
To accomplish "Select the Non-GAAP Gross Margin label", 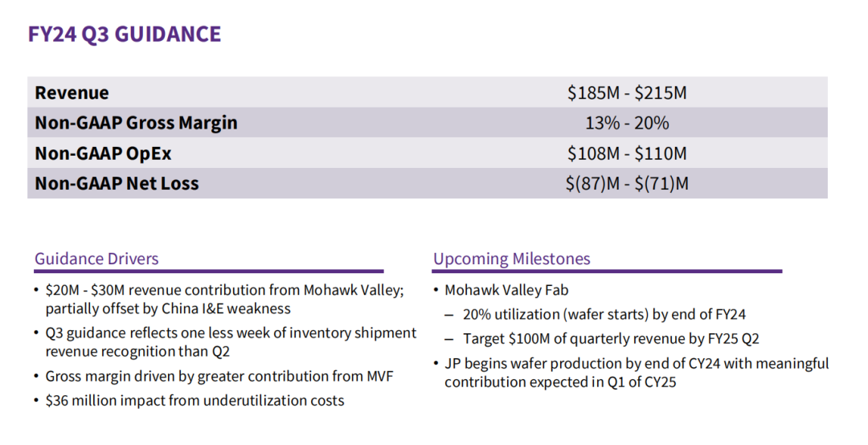I will tap(136, 123).
